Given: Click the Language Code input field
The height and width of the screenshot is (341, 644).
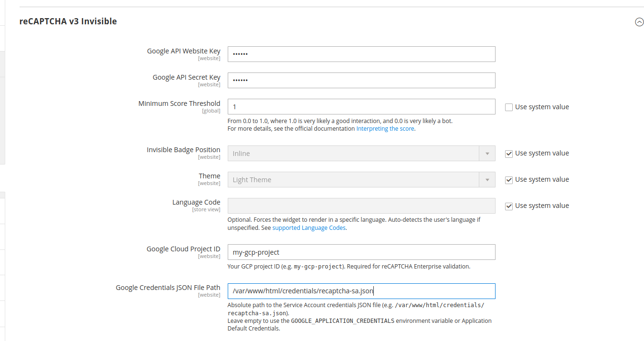Looking at the screenshot, I should 361,206.
